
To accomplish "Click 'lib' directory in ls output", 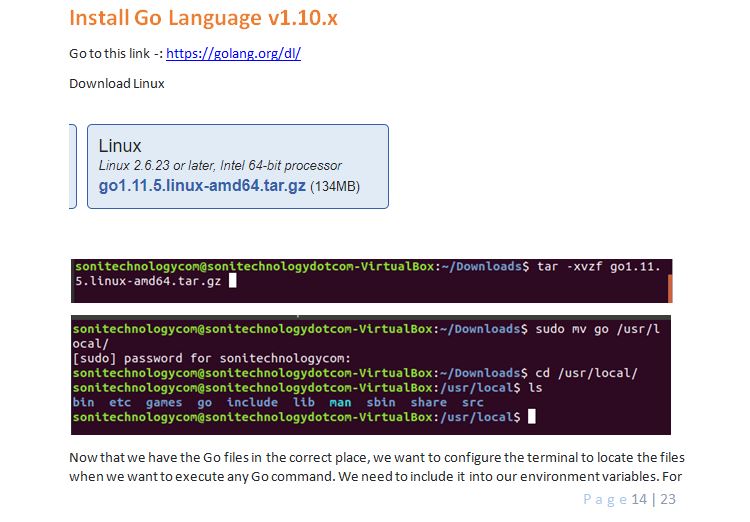I will tap(304, 402).
